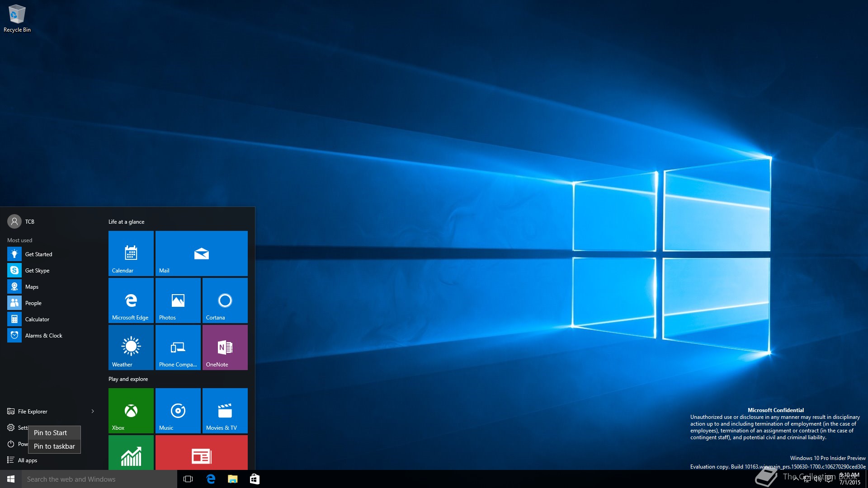Open the Weather tile

pos(131,347)
